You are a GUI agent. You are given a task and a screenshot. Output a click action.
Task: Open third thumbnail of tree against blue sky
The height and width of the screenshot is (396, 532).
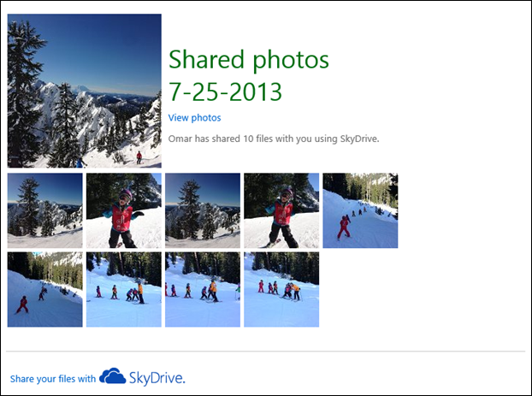click(203, 210)
